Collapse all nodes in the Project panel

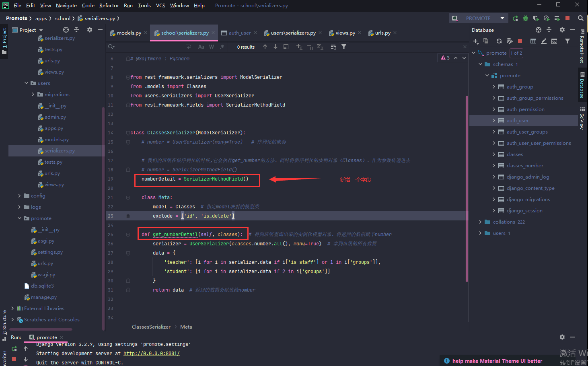76,30
